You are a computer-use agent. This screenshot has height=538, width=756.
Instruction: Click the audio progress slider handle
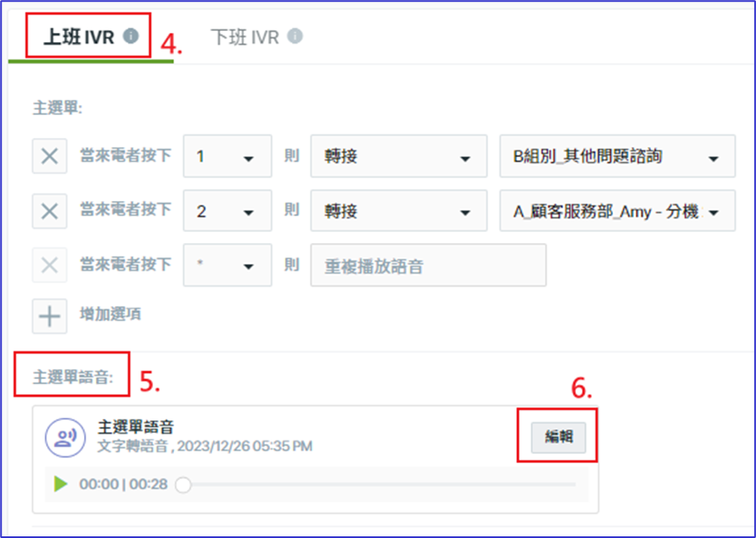[183, 484]
